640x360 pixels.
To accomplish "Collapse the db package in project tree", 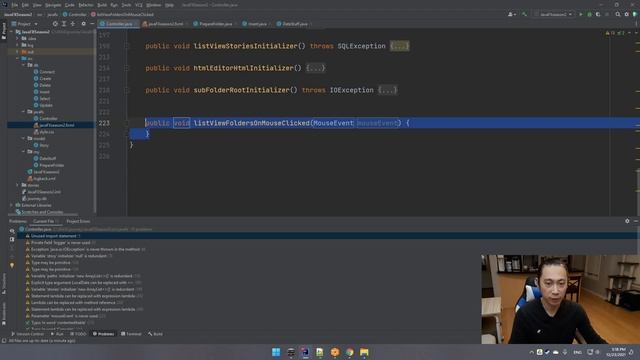I will (23, 65).
